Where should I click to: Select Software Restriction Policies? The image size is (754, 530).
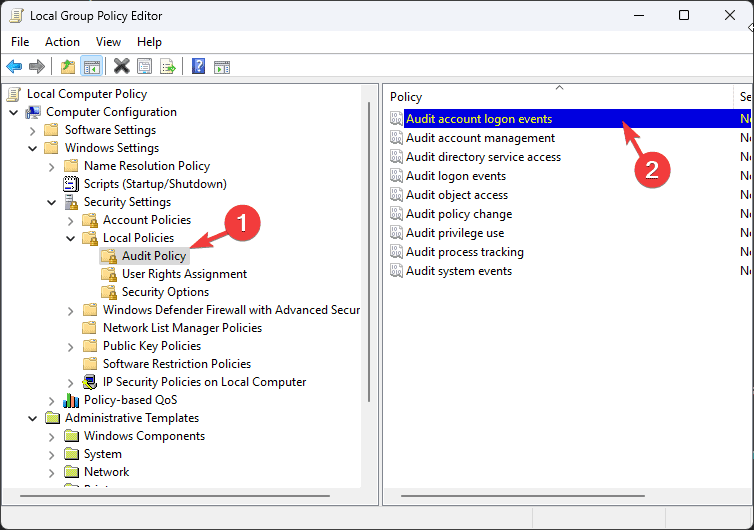176,364
